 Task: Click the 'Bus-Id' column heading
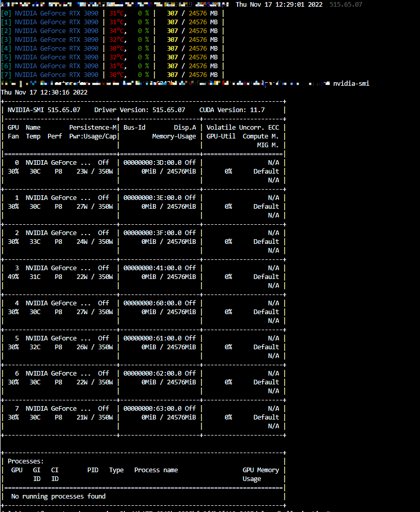(134, 128)
